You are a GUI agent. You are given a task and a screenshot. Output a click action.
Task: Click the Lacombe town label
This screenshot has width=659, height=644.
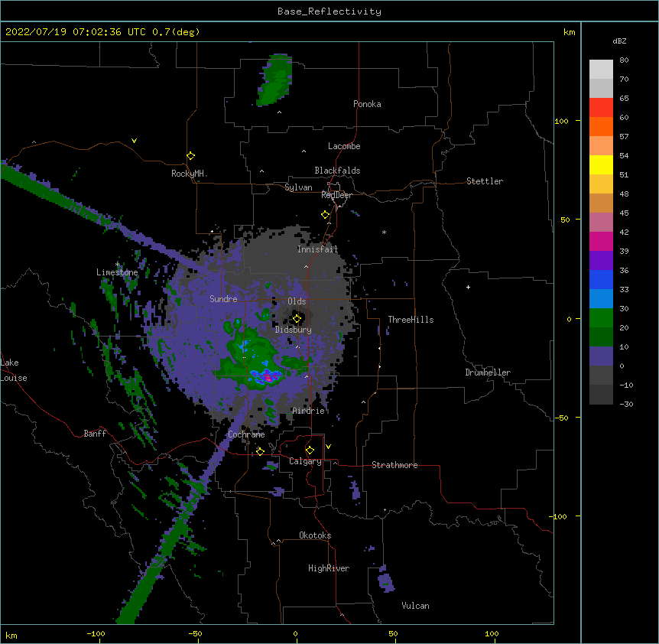(344, 146)
